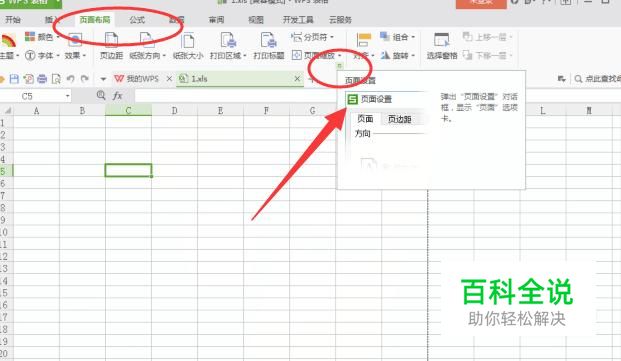This screenshot has width=621, height=361.
Task: Open the quick access toolbar customize arrow
Action: [x=103, y=79]
